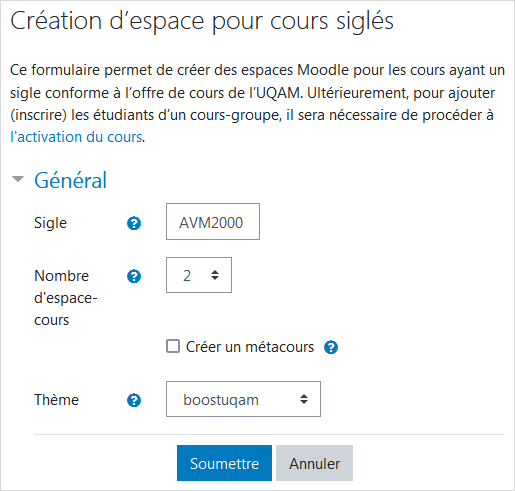Cancel the form with Annuler
This screenshot has height=491, width=515.
[x=314, y=463]
